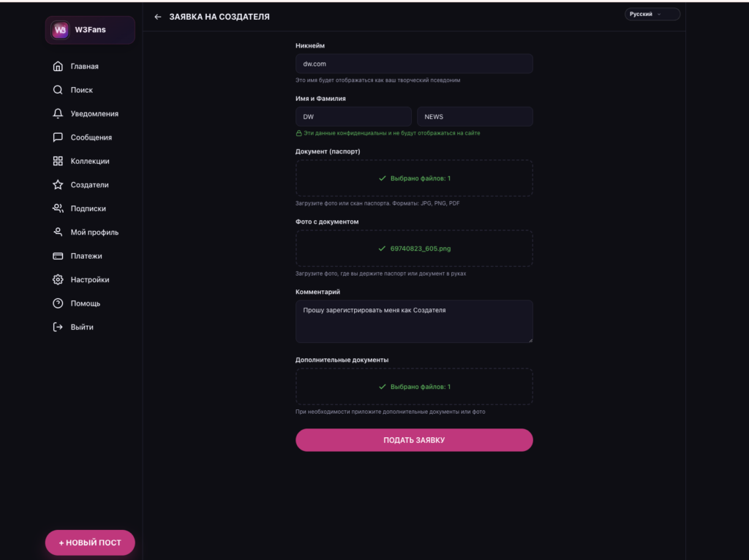Click the chat bubble icon Сообщения

[x=58, y=137]
